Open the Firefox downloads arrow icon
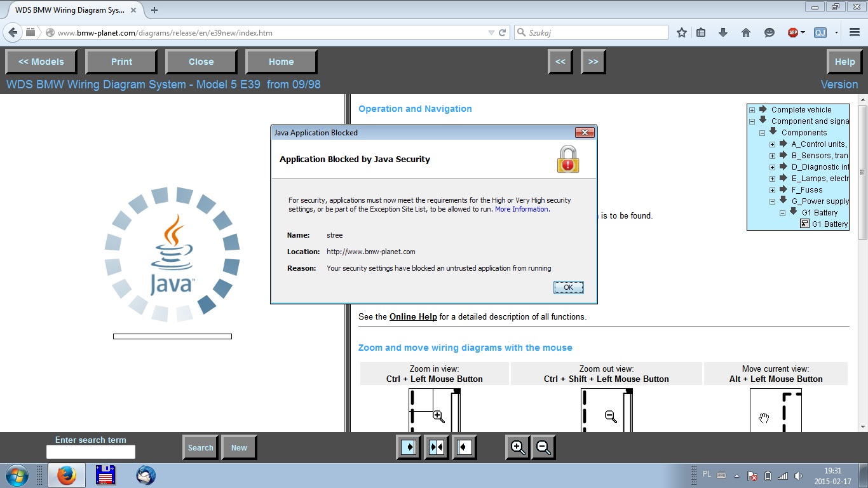The image size is (868, 488). 723,32
